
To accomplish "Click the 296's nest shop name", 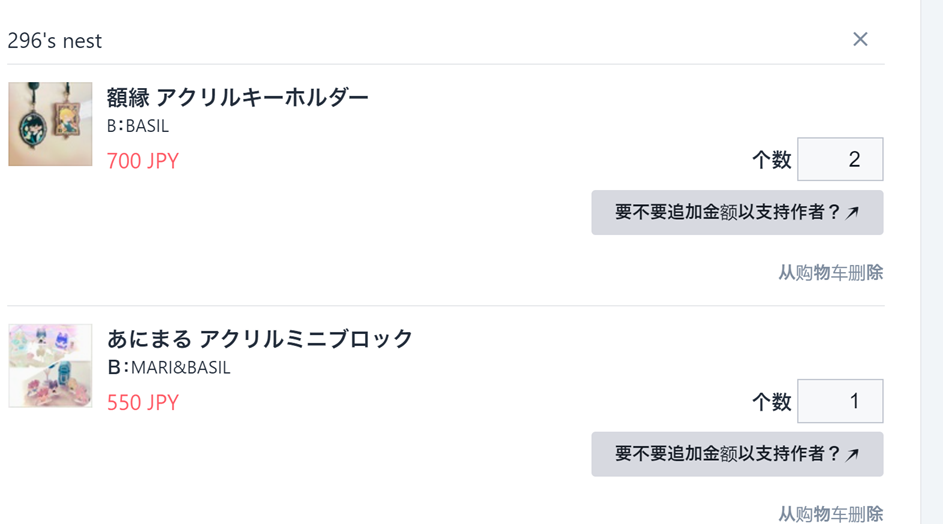I will coord(55,41).
